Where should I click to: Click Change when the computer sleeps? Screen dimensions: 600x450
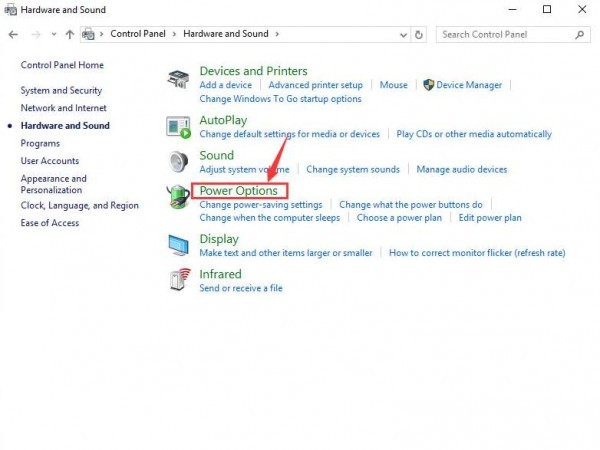(269, 218)
